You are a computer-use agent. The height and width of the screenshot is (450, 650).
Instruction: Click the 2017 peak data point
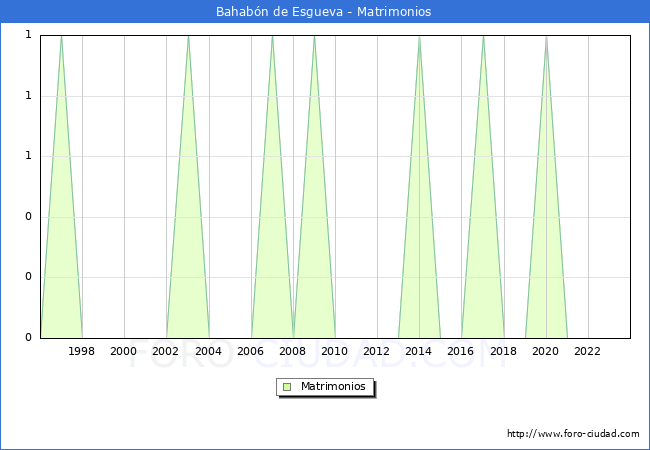tap(483, 37)
